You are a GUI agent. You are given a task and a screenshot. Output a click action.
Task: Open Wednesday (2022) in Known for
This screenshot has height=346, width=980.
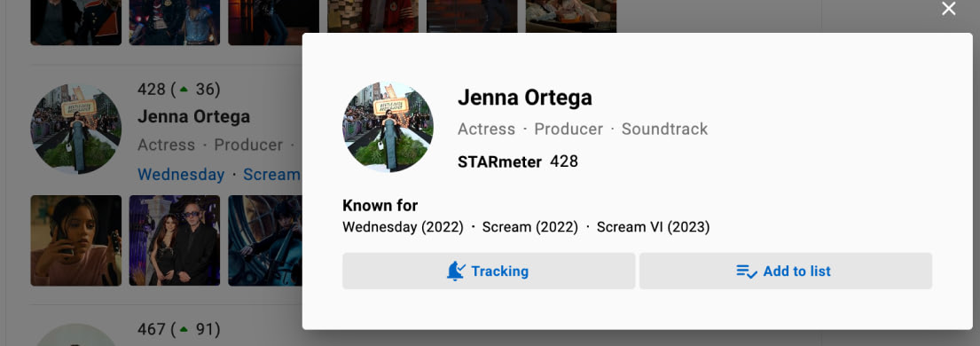[404, 227]
